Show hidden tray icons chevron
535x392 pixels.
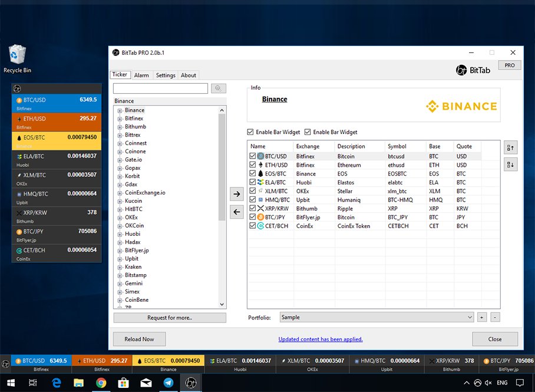tap(467, 383)
